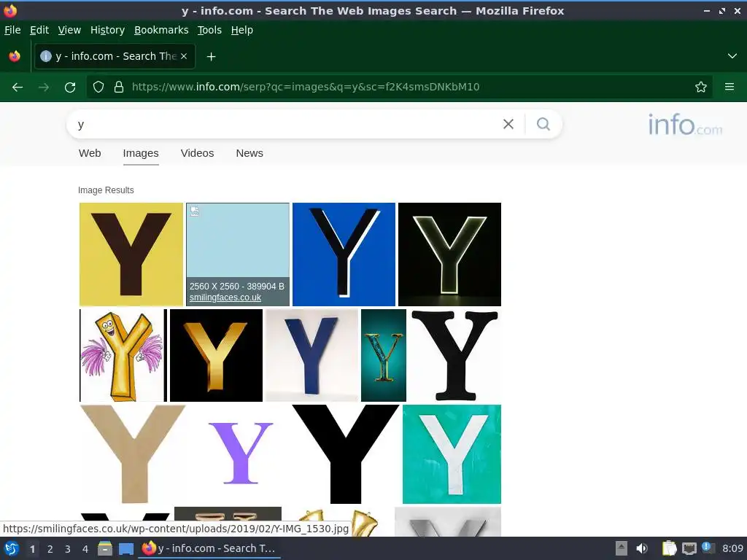The image size is (747, 560).
Task: Click the forward navigation arrow
Action: click(44, 87)
